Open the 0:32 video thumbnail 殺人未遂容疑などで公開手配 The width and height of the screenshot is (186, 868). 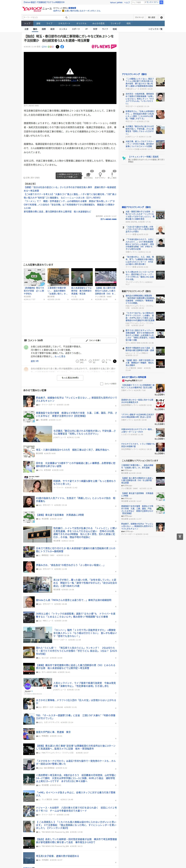(x=82, y=277)
